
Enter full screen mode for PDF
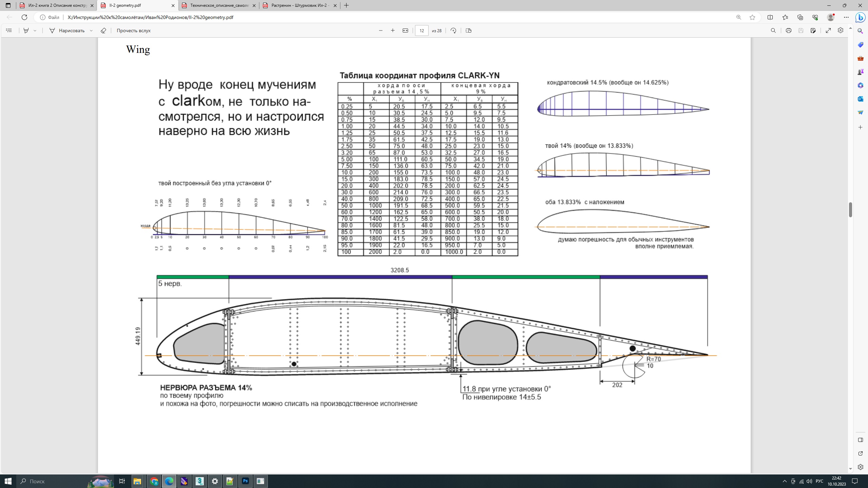[828, 30]
